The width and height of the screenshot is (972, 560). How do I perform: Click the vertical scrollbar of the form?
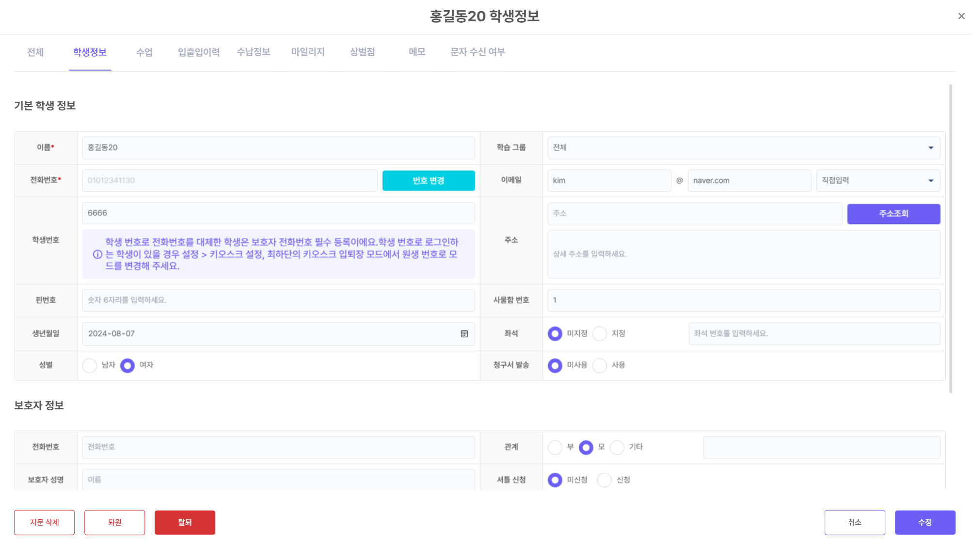coord(950,237)
